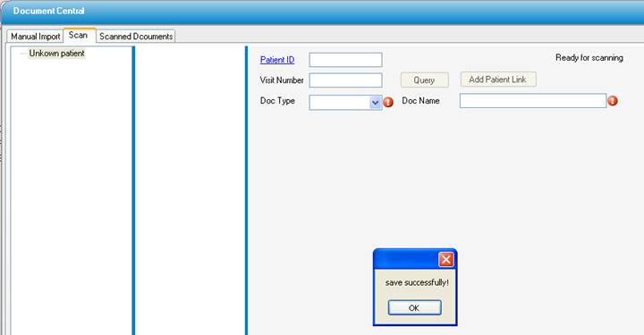Open the Scanned Dcouments tab

pyautogui.click(x=136, y=36)
